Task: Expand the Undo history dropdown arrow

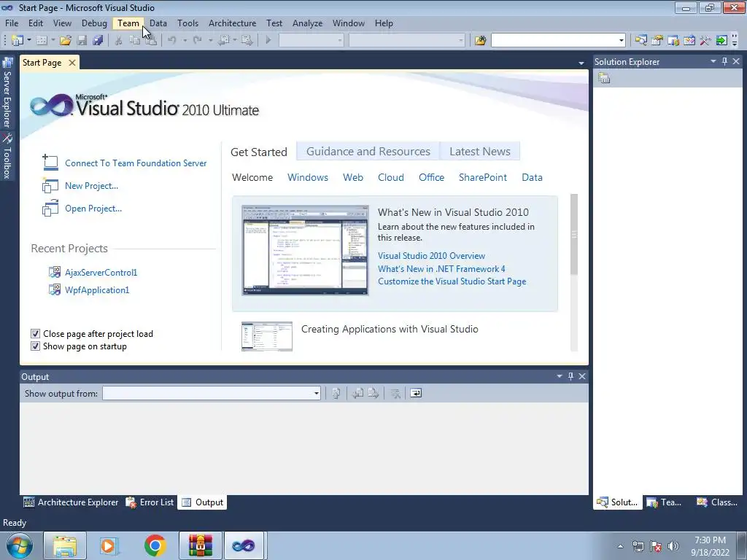Action: (x=185, y=41)
